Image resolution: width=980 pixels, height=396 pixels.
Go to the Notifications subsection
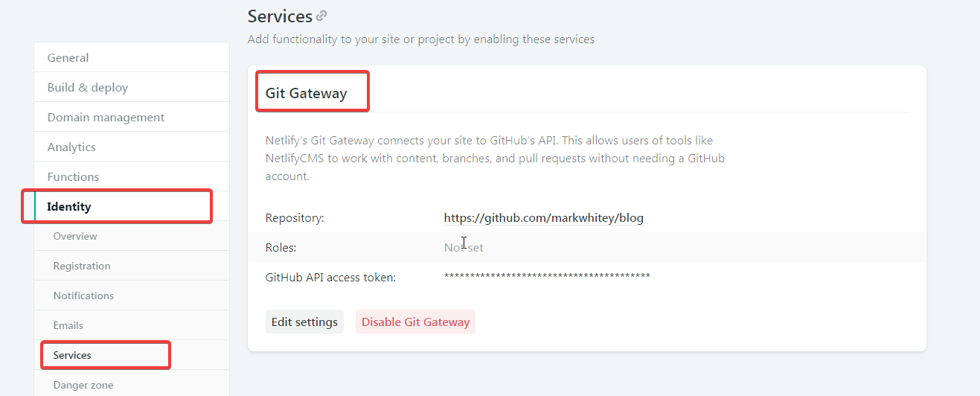(x=132, y=296)
